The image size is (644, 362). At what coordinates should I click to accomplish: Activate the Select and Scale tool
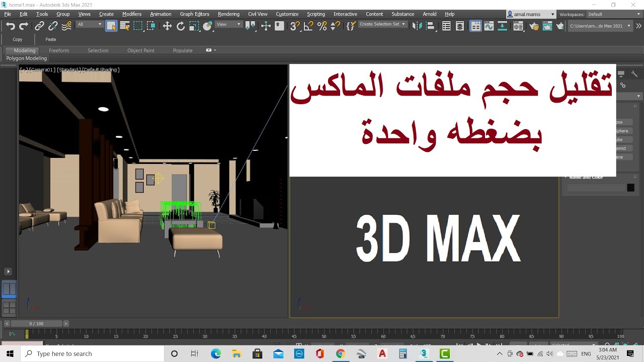coord(194,26)
